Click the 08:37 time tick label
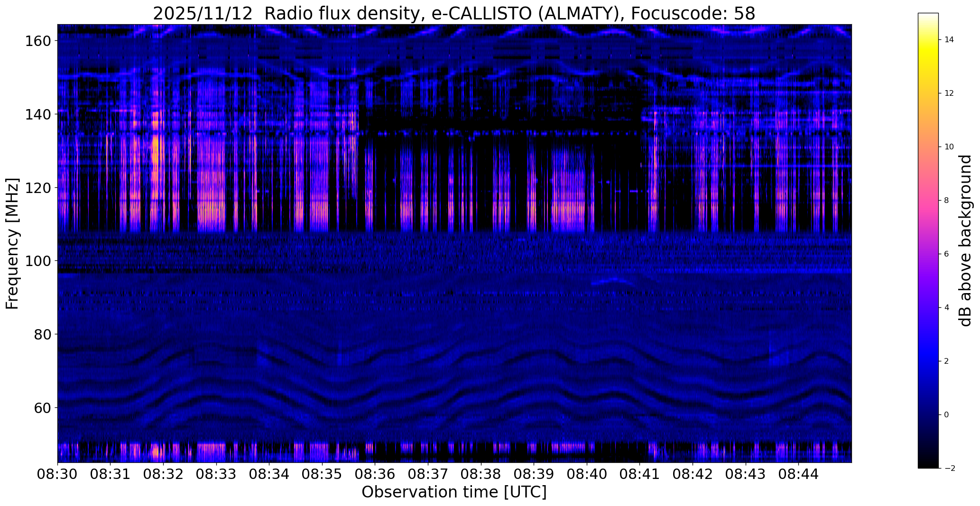The width and height of the screenshot is (980, 506). click(428, 475)
